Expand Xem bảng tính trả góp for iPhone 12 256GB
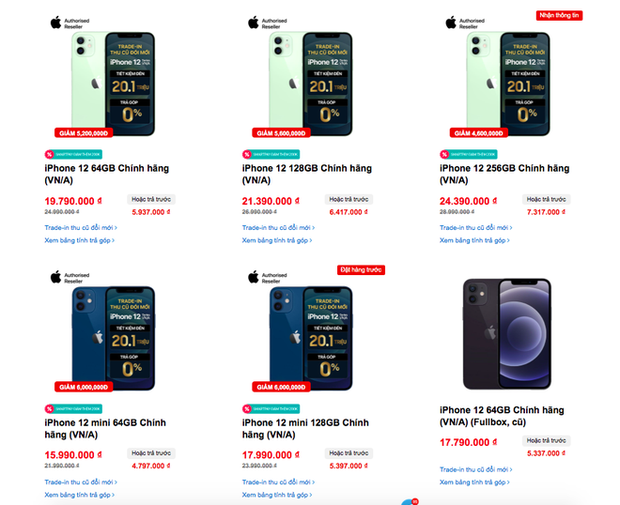Screen dimensions: 620x505 coord(474,240)
